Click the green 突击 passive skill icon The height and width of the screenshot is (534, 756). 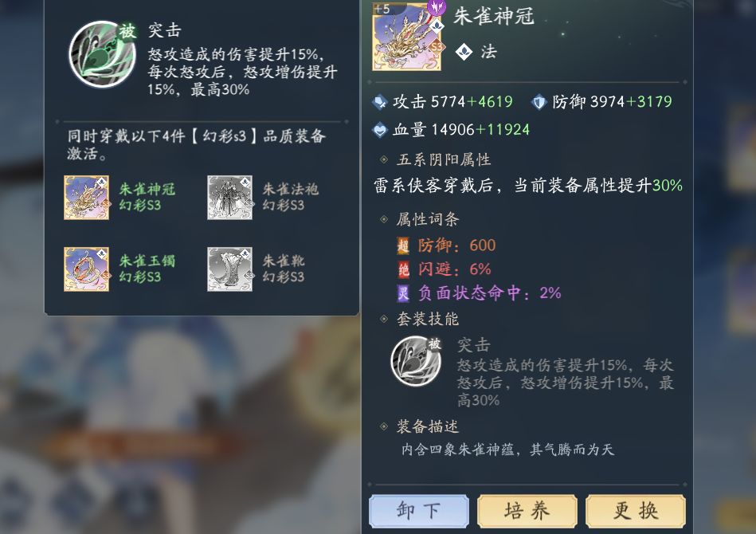102,54
